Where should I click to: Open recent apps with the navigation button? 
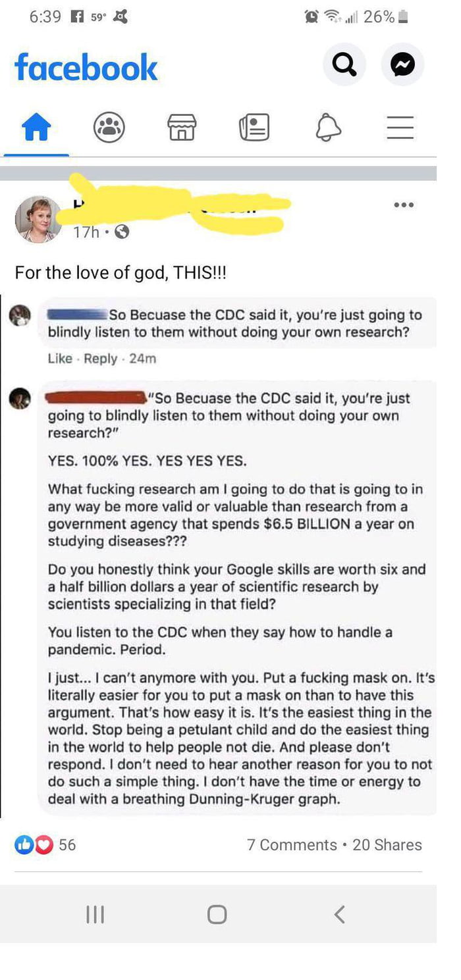pos(95,914)
